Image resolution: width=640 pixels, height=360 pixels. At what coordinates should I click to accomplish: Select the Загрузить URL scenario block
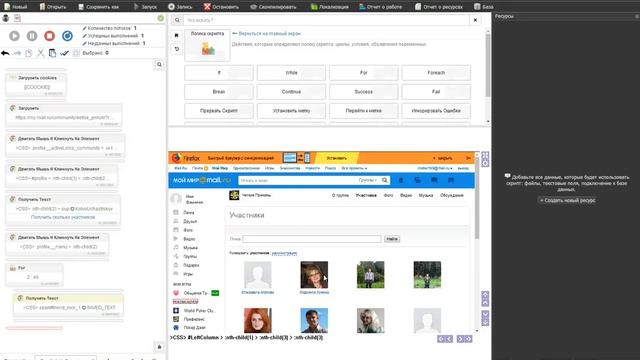[x=64, y=115]
